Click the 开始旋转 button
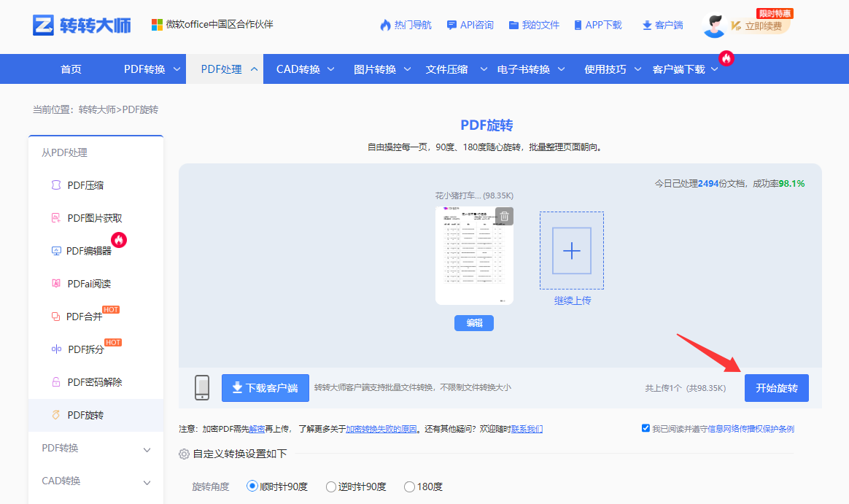849x504 pixels. point(777,387)
